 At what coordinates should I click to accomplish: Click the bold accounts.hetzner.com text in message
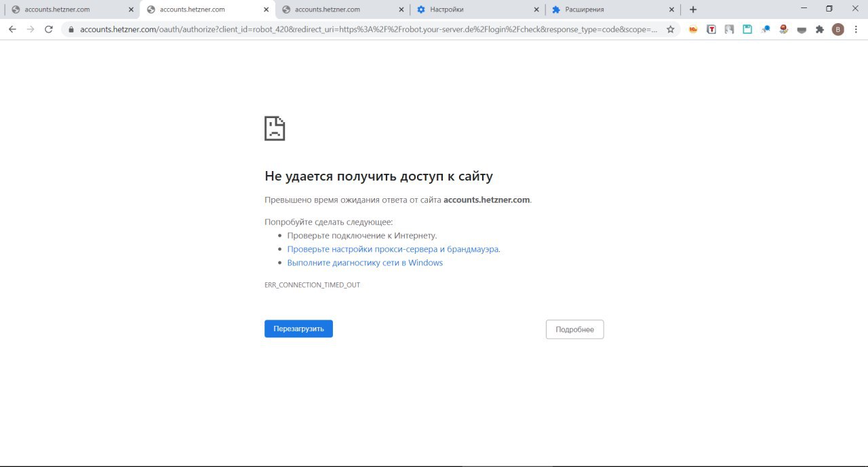point(486,200)
